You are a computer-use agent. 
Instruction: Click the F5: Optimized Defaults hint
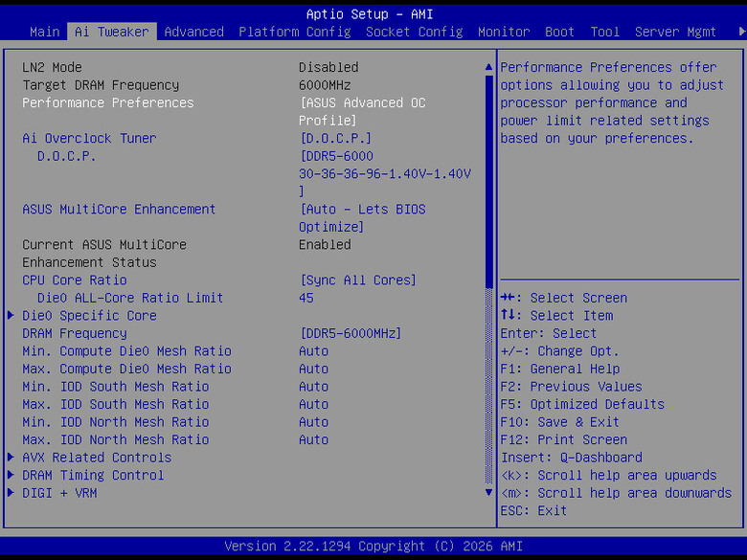(582, 404)
